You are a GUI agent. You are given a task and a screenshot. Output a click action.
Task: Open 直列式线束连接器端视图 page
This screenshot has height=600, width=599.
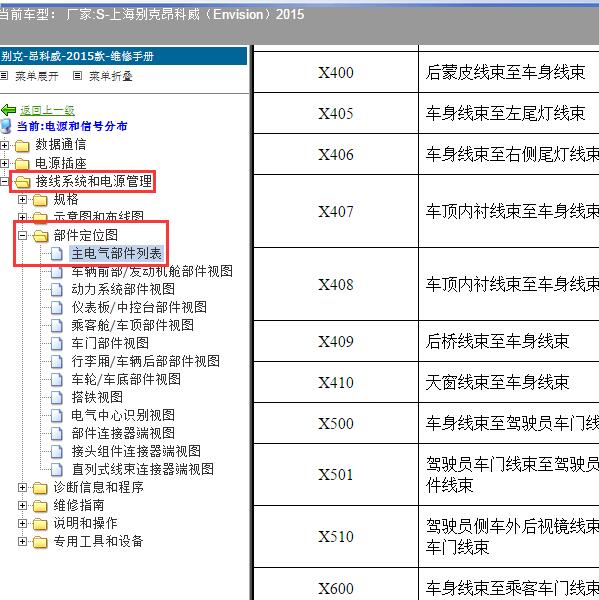[143, 469]
